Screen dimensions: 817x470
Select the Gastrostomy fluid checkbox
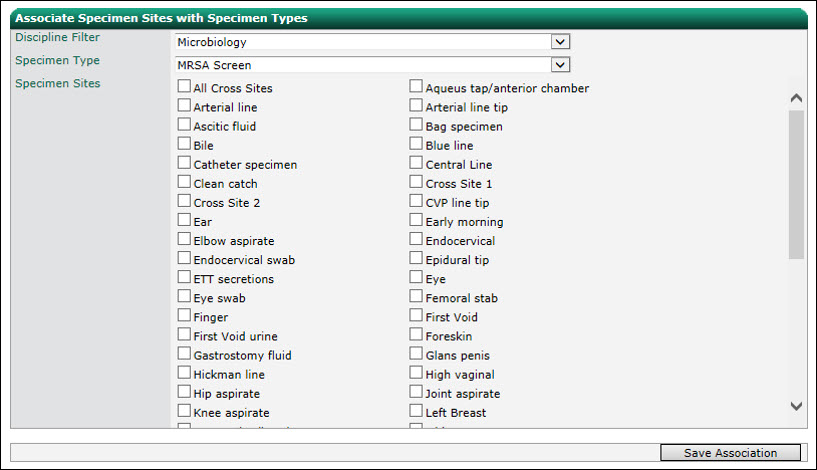[x=184, y=353]
